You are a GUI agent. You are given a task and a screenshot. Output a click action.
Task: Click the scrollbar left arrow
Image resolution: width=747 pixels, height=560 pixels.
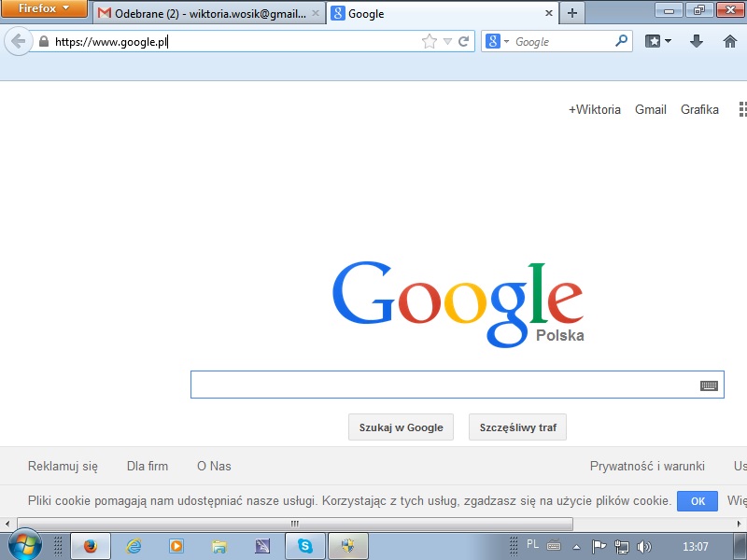tap(7, 524)
